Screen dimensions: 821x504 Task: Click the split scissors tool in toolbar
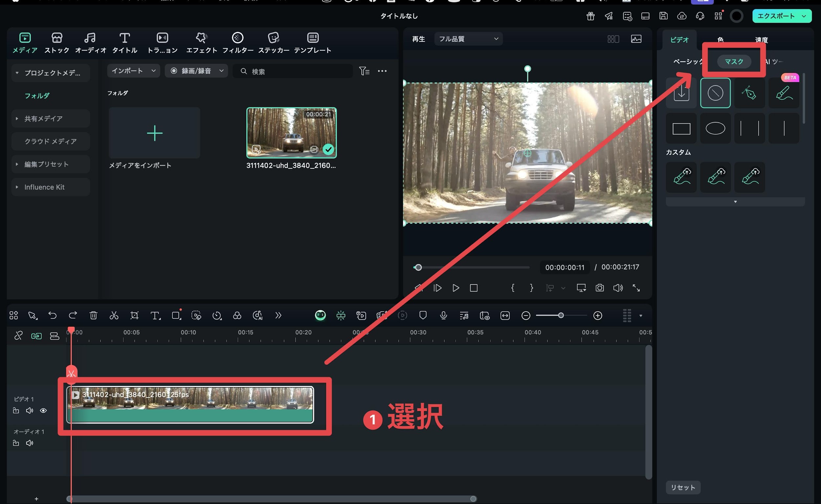114,315
